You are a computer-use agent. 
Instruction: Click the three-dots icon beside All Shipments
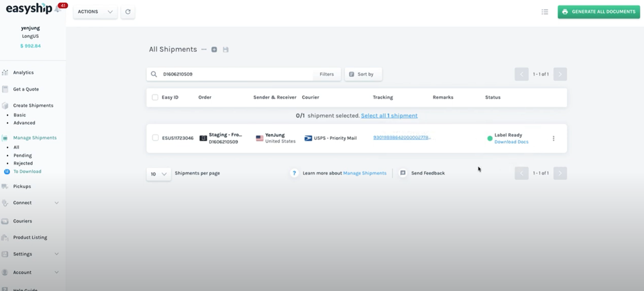point(204,49)
